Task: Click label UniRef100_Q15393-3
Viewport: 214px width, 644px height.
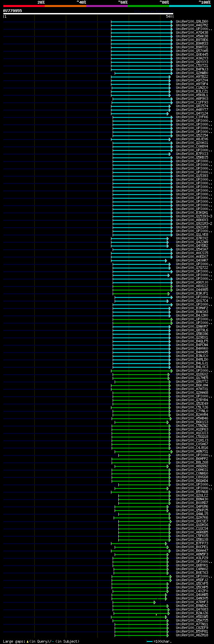Action: click(x=194, y=216)
